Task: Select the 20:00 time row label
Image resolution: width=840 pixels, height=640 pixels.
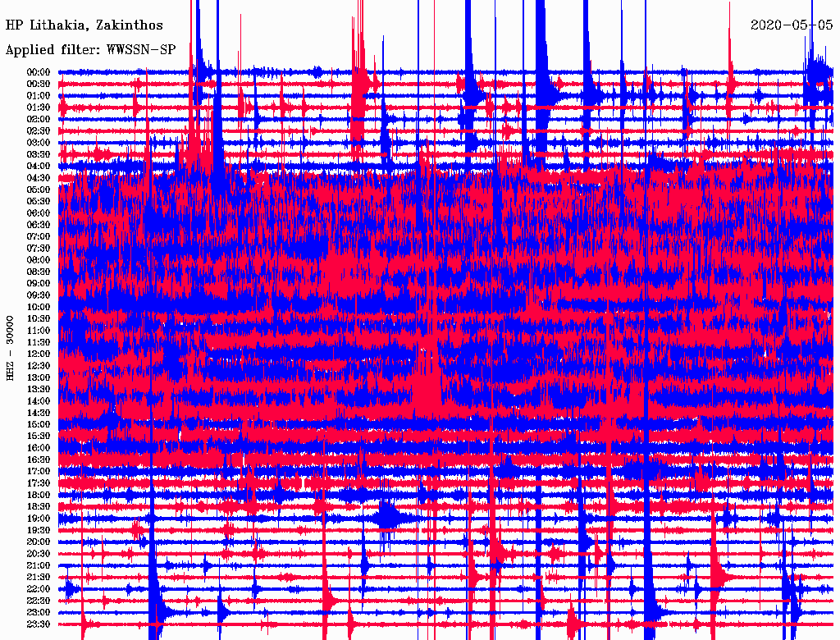Action: point(39,542)
